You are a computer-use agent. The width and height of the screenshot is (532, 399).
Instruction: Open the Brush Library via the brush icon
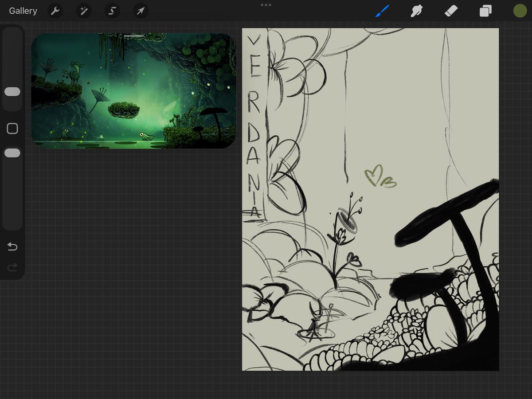coord(382,11)
